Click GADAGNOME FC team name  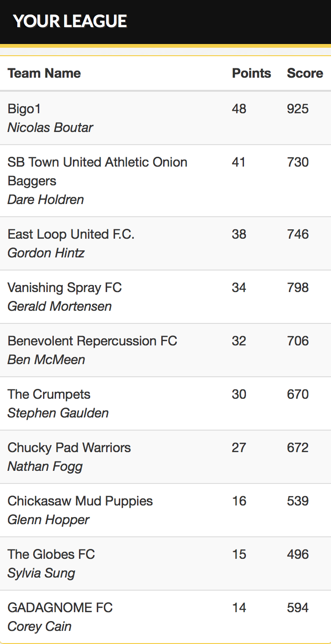(x=60, y=607)
